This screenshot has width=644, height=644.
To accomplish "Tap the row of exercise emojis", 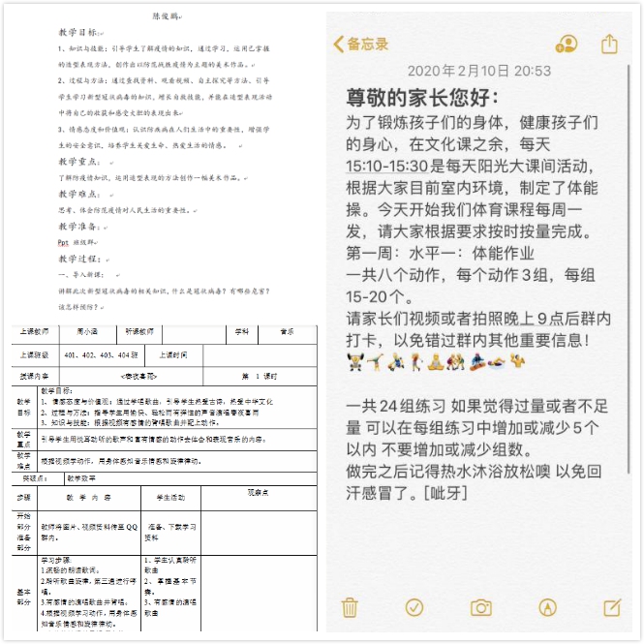I will pyautogui.click(x=438, y=360).
